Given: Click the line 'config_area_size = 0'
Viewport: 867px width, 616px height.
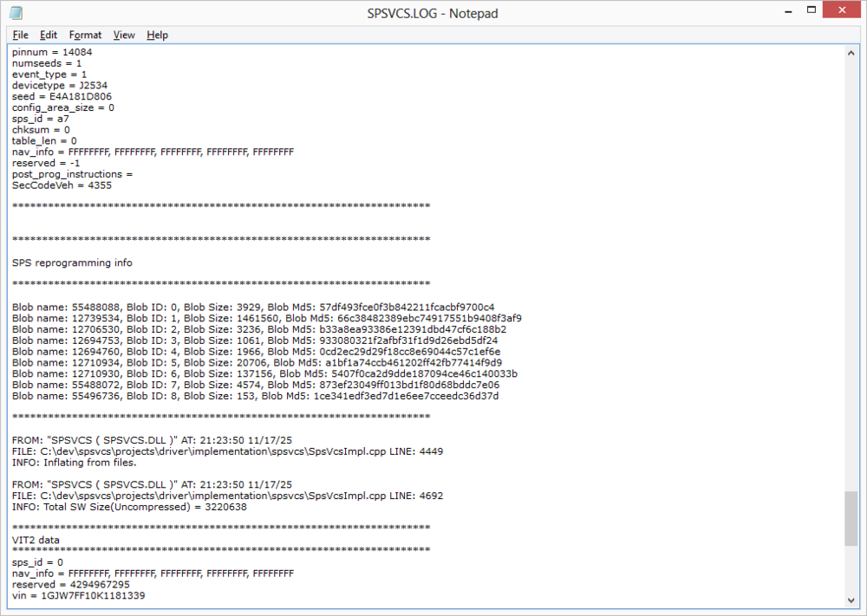Looking at the screenshot, I should (63, 107).
